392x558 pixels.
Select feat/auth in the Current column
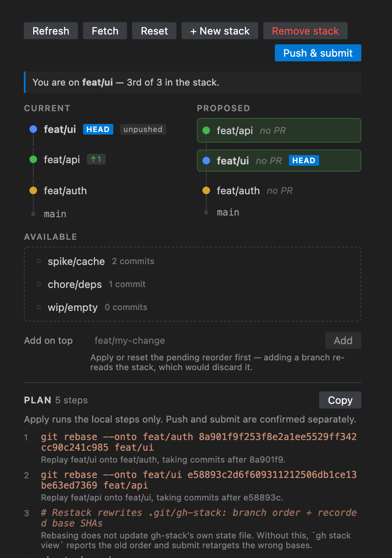[x=65, y=191]
